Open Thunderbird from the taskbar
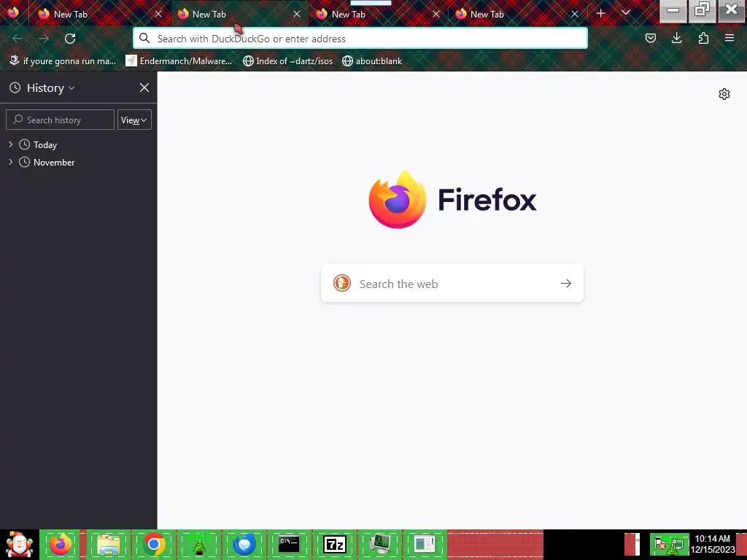 pyautogui.click(x=244, y=544)
